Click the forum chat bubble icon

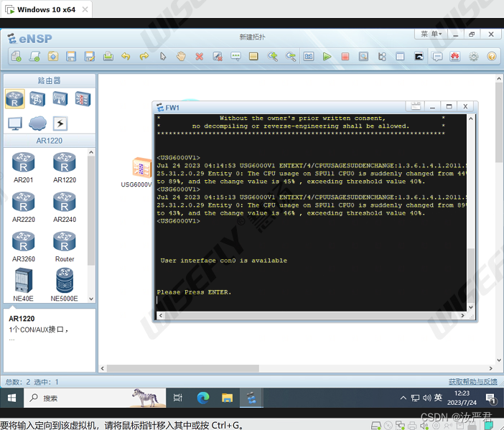pos(437,57)
